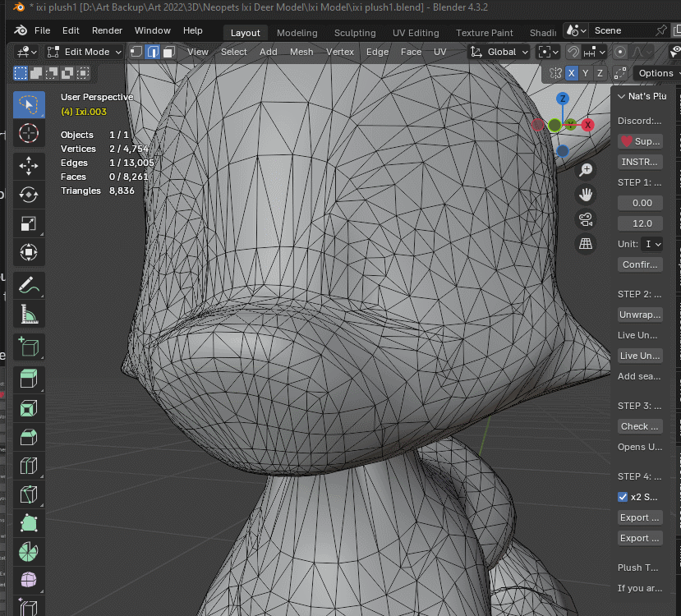Switch perspective/orthographic with grid icon
The width and height of the screenshot is (681, 616).
click(586, 244)
